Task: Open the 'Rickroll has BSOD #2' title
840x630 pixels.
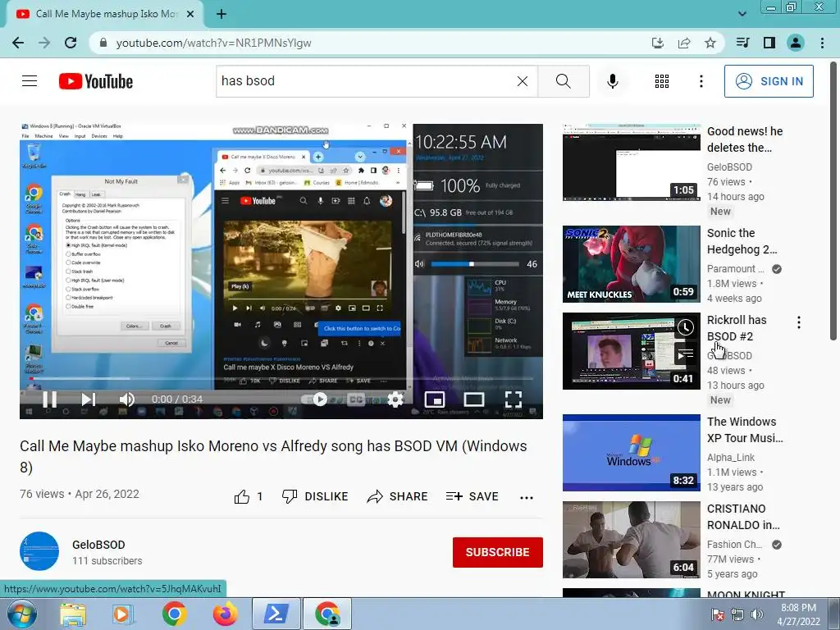Action: click(737, 328)
